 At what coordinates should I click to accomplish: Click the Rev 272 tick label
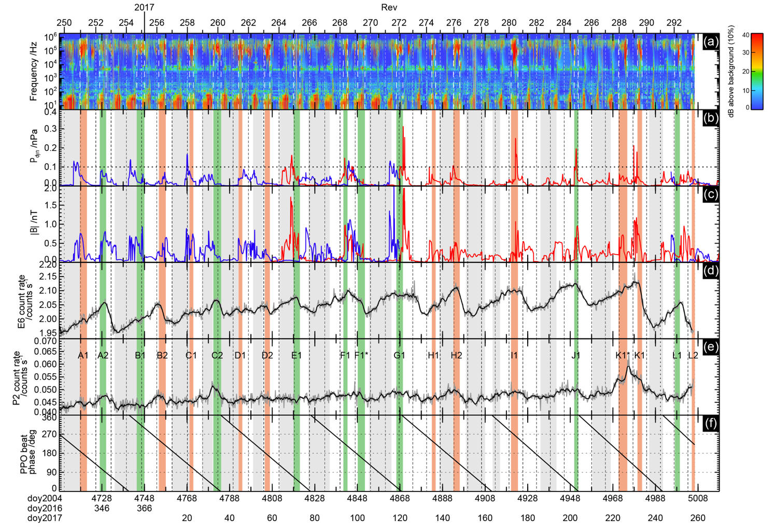point(399,23)
